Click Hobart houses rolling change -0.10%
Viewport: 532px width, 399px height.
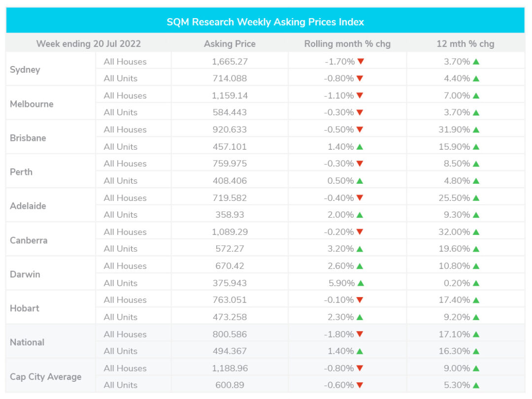tap(339, 300)
